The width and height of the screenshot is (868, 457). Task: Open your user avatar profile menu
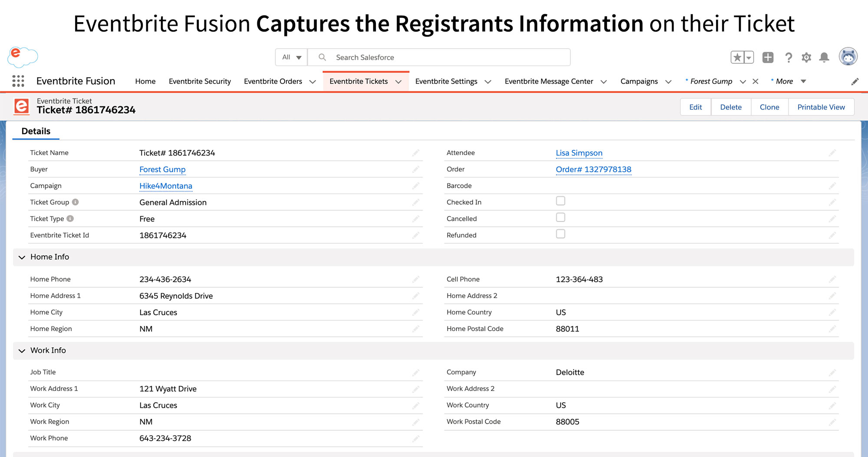click(848, 56)
